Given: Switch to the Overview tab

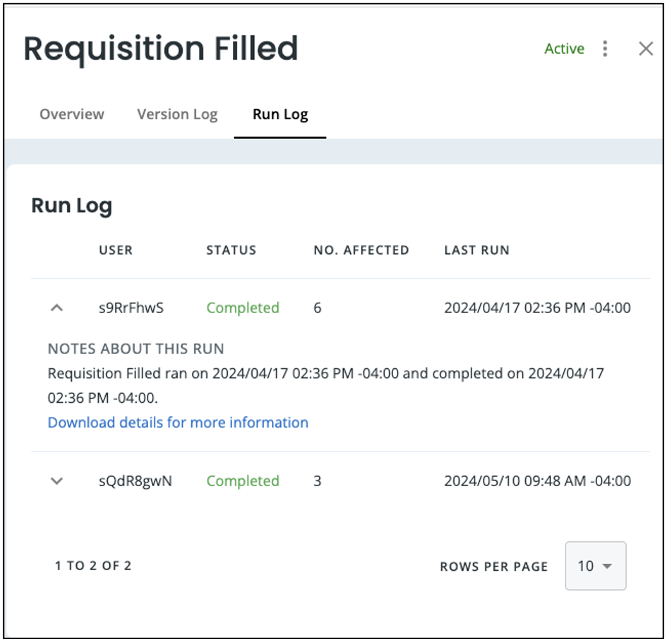Looking at the screenshot, I should (72, 114).
